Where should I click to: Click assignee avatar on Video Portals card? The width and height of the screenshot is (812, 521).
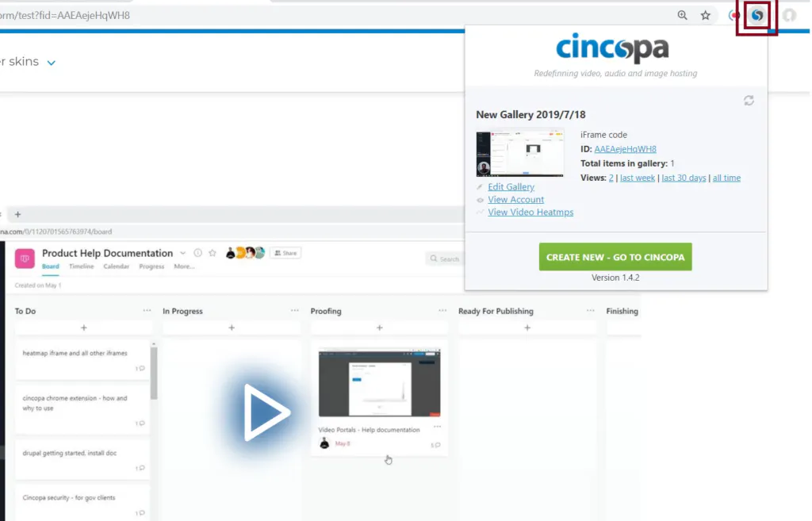pyautogui.click(x=324, y=443)
